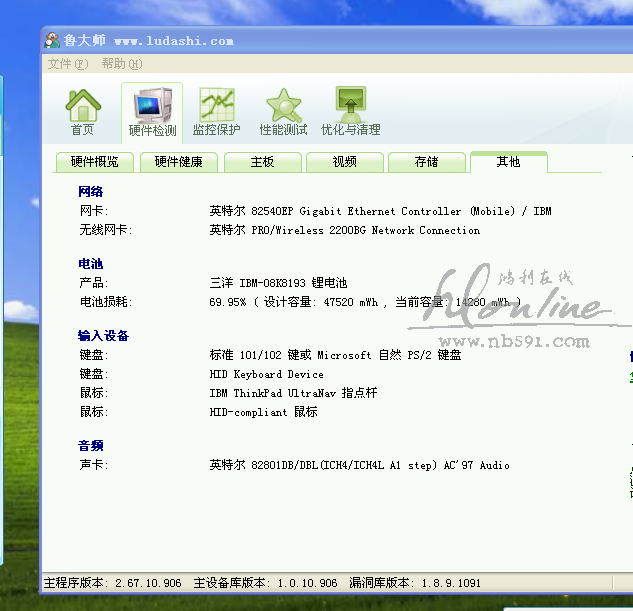The image size is (633, 611).
Task: Click the 鲁大师 app icon in title bar
Action: tap(52, 40)
